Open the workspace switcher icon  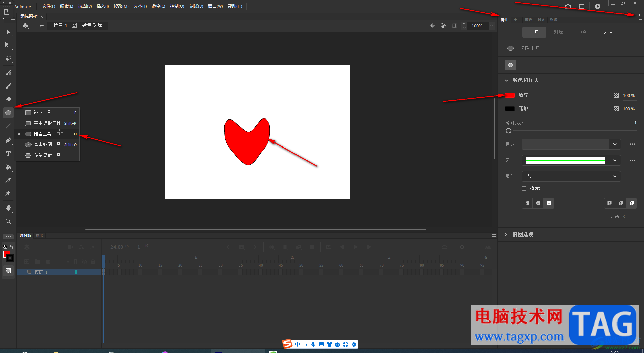click(581, 6)
